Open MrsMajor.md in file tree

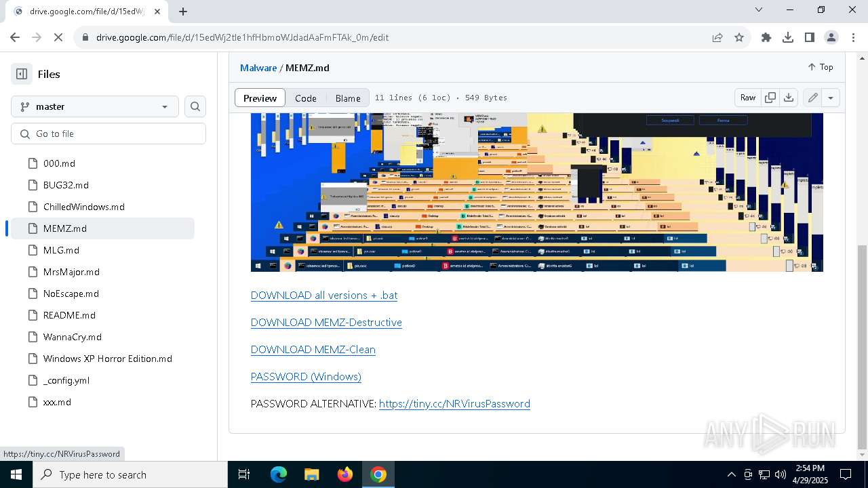tap(71, 272)
